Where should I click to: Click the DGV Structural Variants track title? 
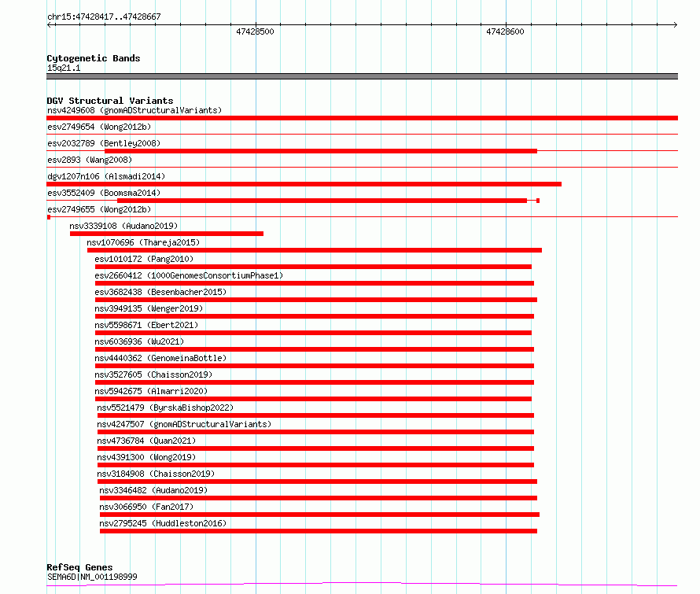(110, 101)
